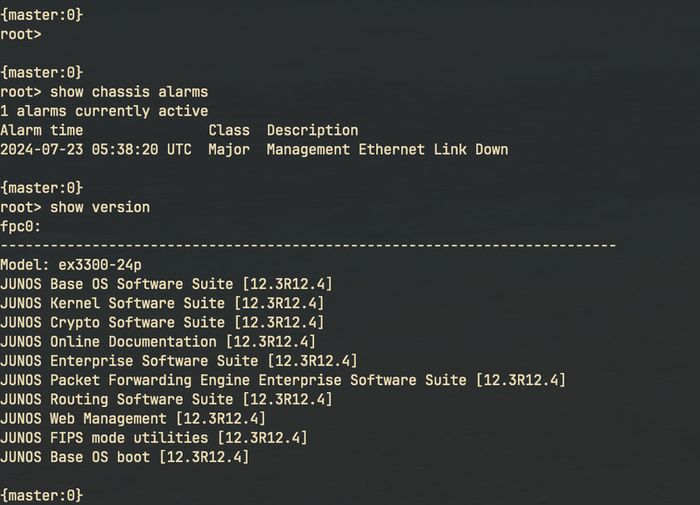Click the 'Model: ex3300-24p' line

click(71, 265)
